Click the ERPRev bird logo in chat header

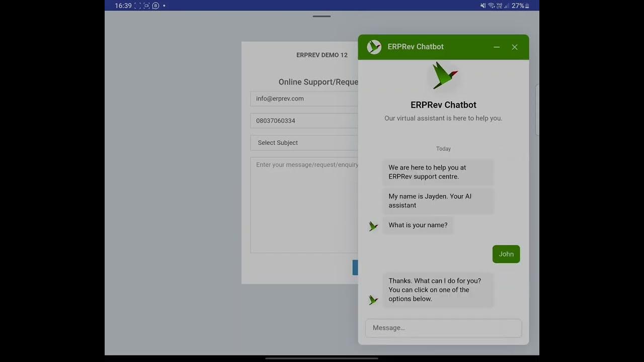pyautogui.click(x=374, y=47)
